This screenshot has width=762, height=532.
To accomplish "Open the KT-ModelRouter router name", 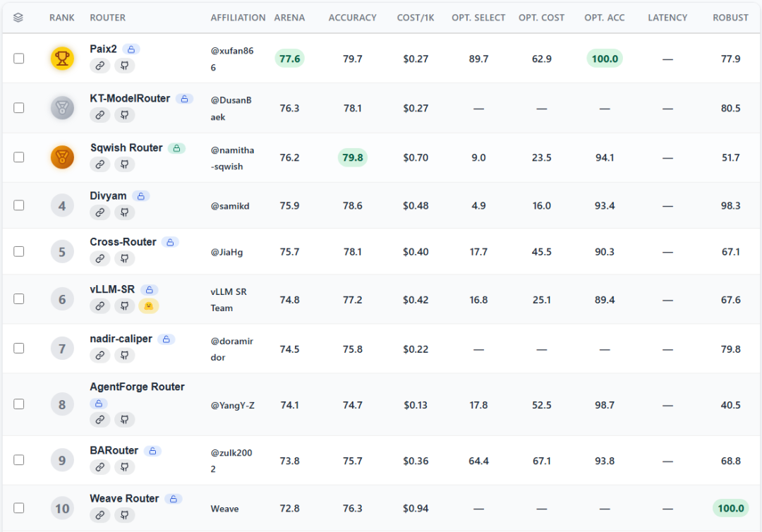I will point(130,99).
